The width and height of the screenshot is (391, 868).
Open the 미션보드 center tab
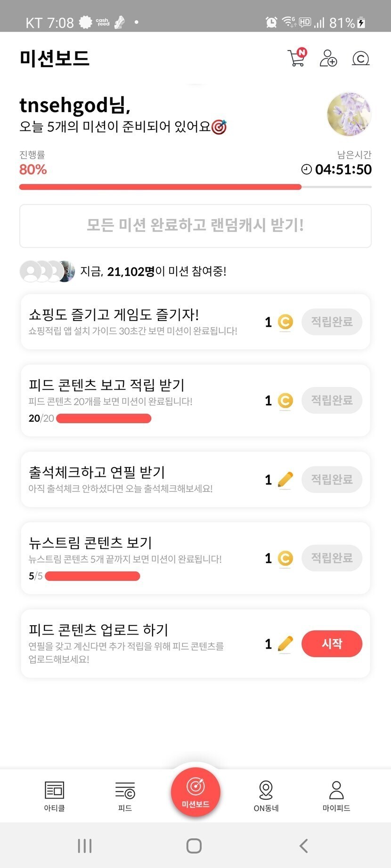[x=195, y=792]
